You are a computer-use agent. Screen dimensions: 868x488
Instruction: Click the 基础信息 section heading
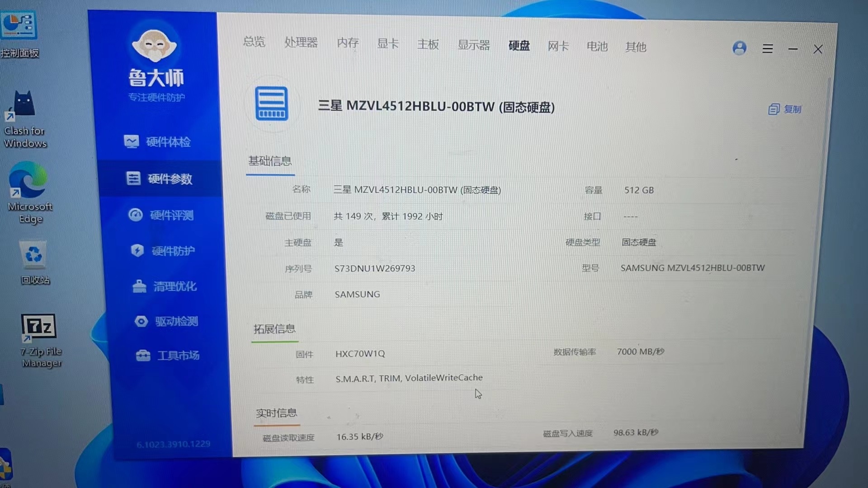(270, 161)
